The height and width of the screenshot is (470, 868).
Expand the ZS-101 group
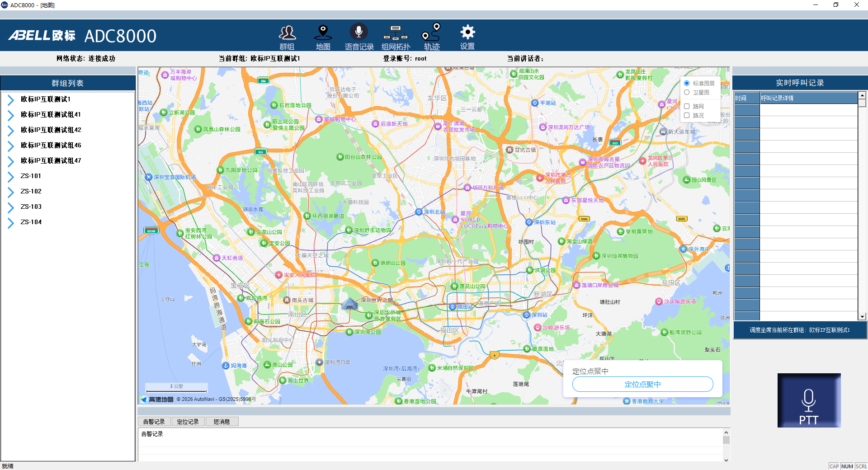11,176
